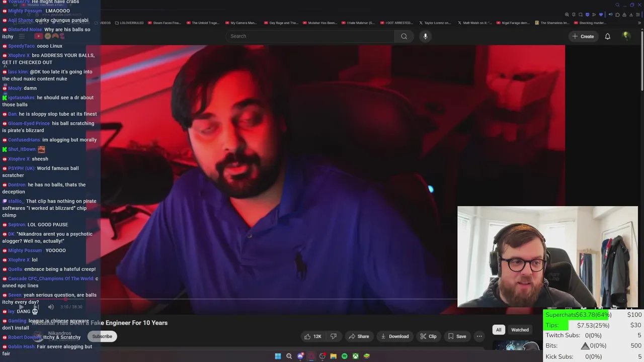Open the 'My Camera Man...' bookmark
This screenshot has height=362, width=644.
tap(241, 23)
